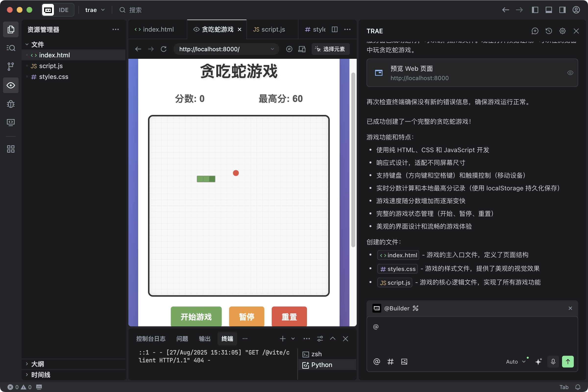
Task: Click the 选择元素 button
Action: (330, 49)
